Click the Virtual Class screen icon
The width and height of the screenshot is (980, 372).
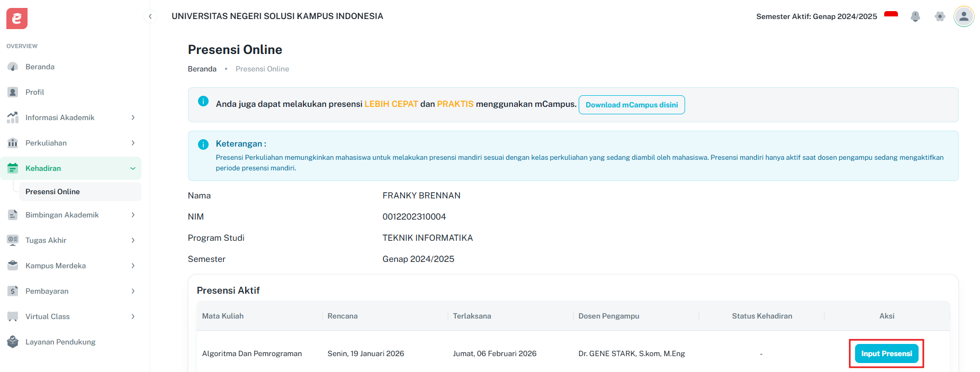(13, 316)
